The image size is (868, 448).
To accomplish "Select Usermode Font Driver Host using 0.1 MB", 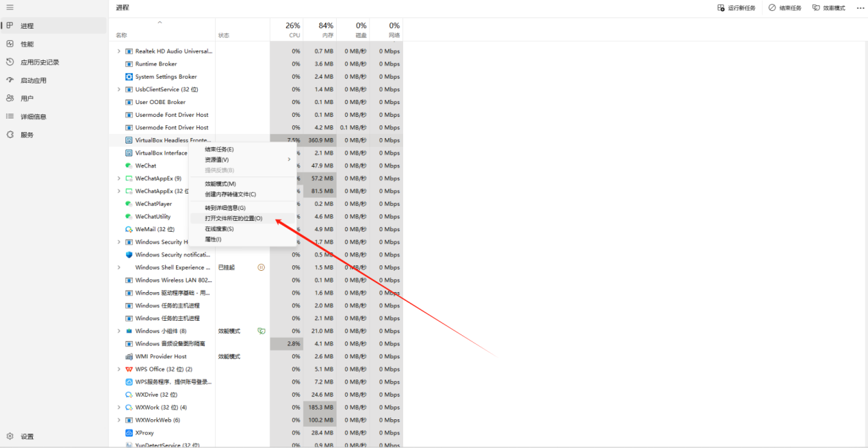I will pyautogui.click(x=257, y=115).
